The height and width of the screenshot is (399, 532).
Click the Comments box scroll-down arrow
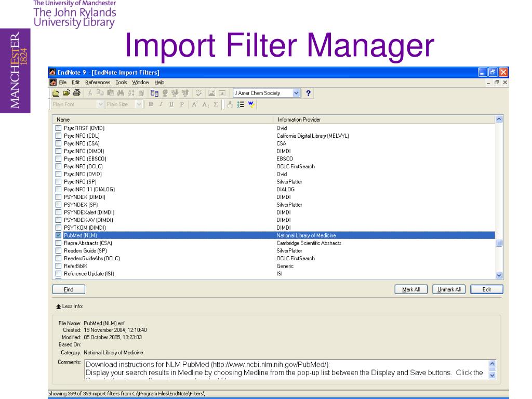pyautogui.click(x=493, y=375)
